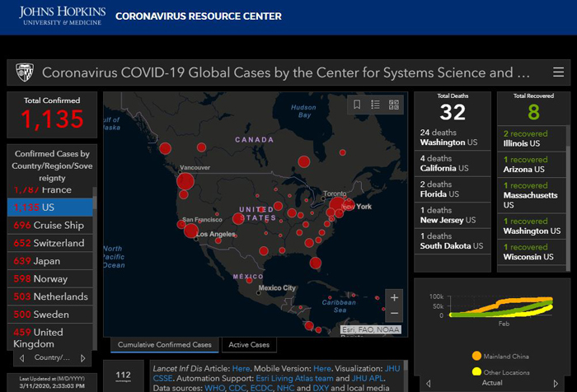Viewport: 577px width, 392px height.
Task: Go to next country list page arrow
Action: 82,358
